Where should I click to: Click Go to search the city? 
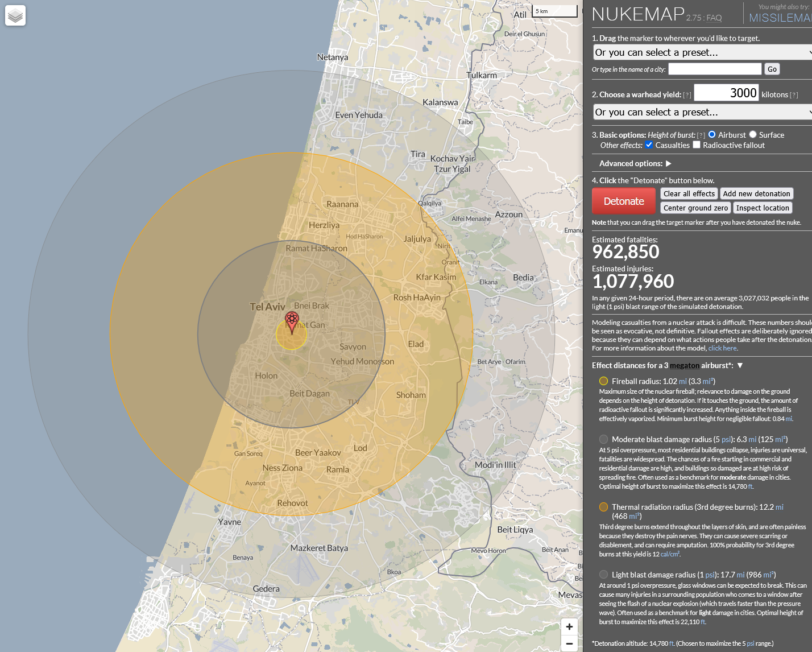[772, 69]
